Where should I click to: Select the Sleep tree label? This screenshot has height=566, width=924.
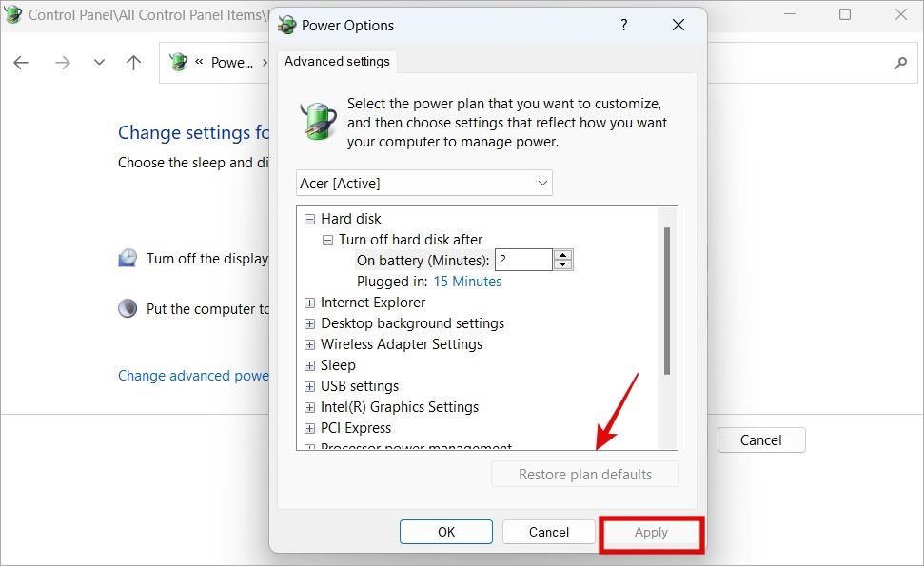pyautogui.click(x=338, y=365)
